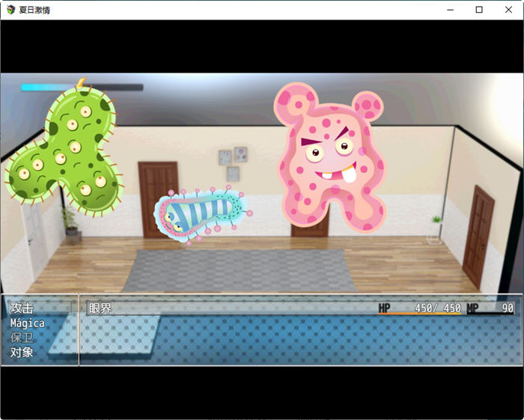Click the cyan gauge bar above green germ

click(x=81, y=88)
